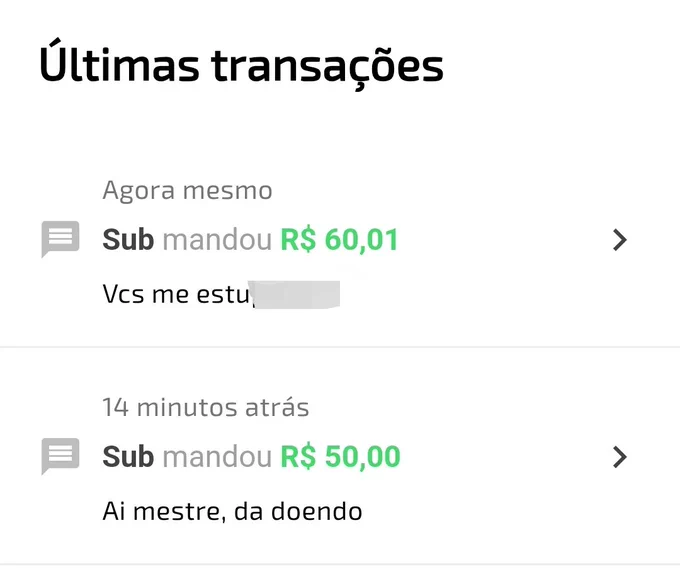
Task: Click the divider line between the two transactions
Action: (x=340, y=347)
